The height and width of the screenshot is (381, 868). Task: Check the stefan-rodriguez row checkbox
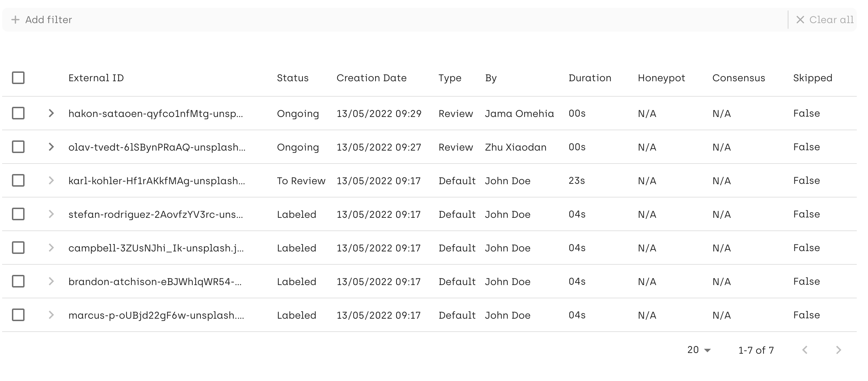(18, 214)
